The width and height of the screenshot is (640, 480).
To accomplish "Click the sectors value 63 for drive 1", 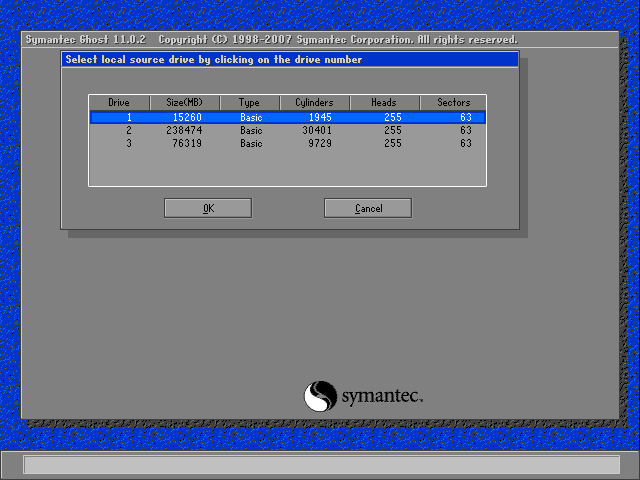I will 466,118.
